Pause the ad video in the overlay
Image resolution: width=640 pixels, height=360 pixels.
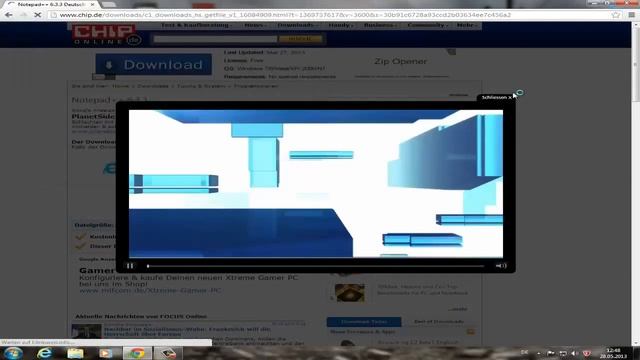(x=130, y=266)
